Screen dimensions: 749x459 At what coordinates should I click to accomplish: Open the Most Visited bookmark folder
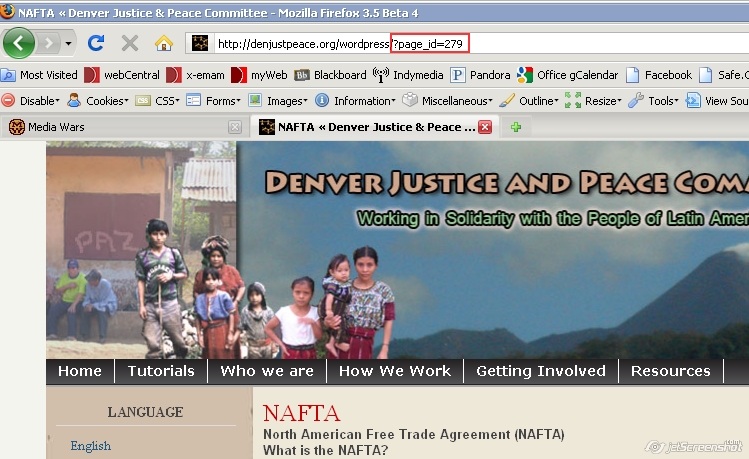click(39, 75)
